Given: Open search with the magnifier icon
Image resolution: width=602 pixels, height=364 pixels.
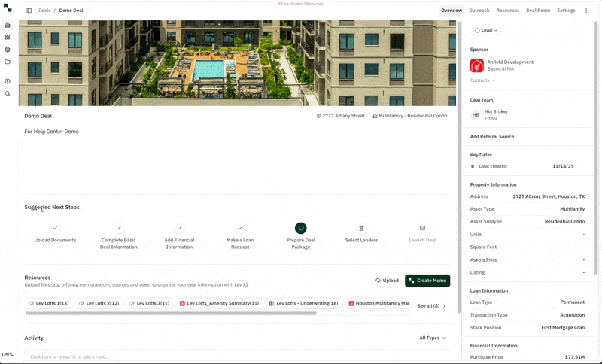Looking at the screenshot, I should (x=8, y=94).
